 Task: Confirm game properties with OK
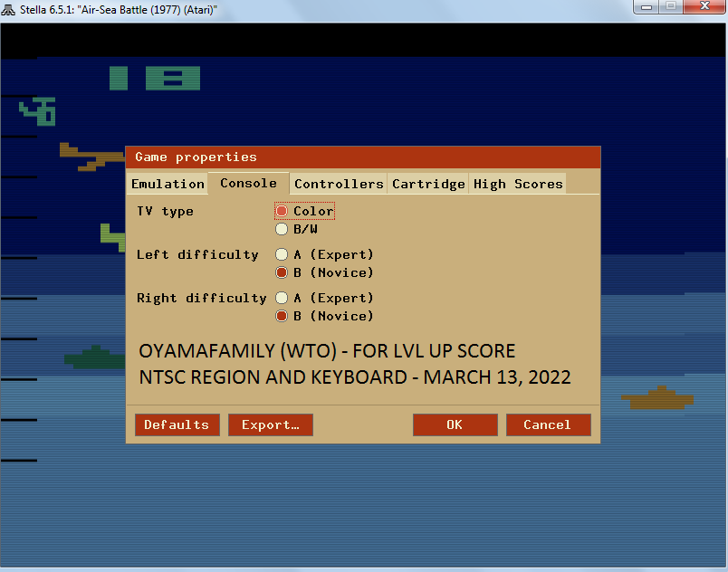(455, 424)
